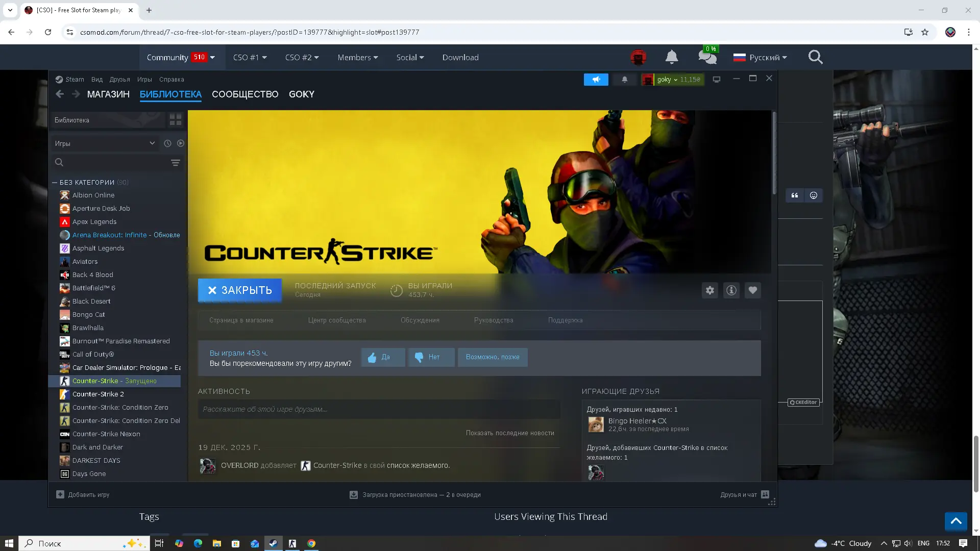Expand the Social dropdown
This screenshot has height=551, width=980.
pyautogui.click(x=410, y=57)
